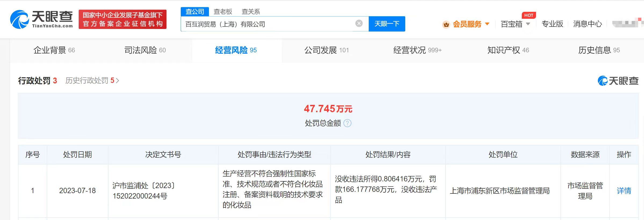Viewport: 644px width, 220px height.
Task: Select the 知识产权 tab
Action: pos(508,50)
